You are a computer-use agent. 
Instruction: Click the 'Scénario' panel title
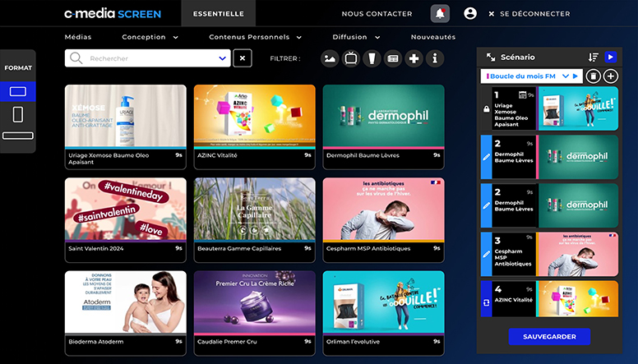point(518,58)
